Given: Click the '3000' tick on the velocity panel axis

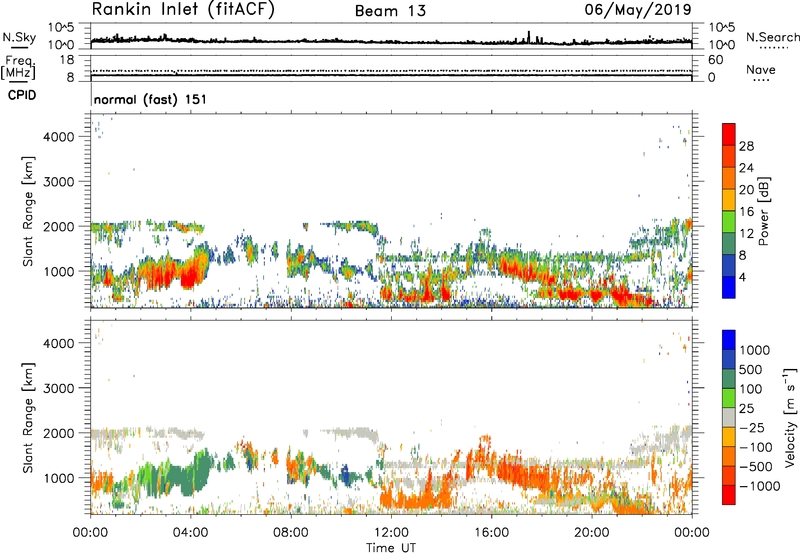Looking at the screenshot, I should pos(59,388).
